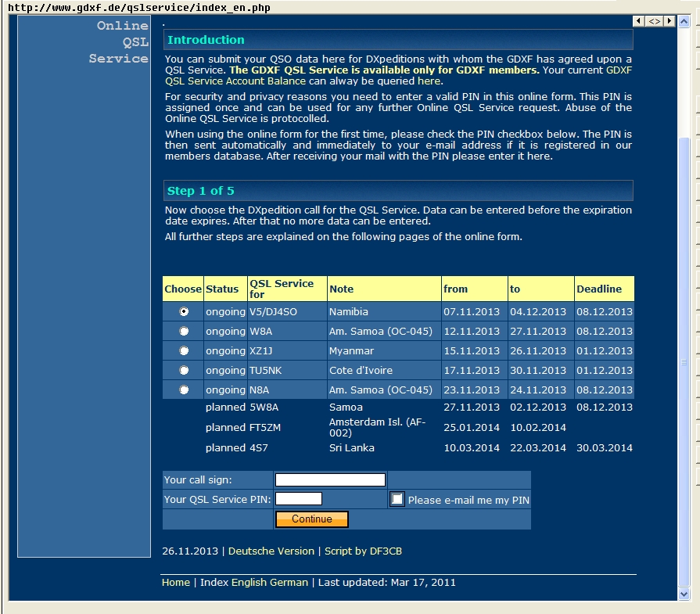Screen dimensions: 700x614
Task: Open the Home link in footer
Action: click(176, 582)
